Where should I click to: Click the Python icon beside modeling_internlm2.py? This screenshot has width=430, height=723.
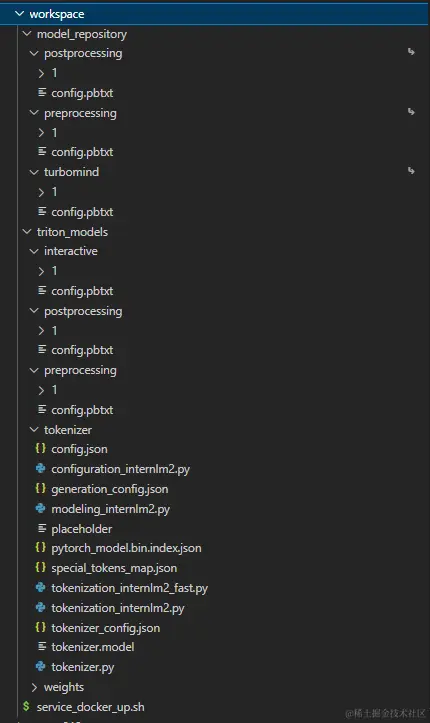41,508
